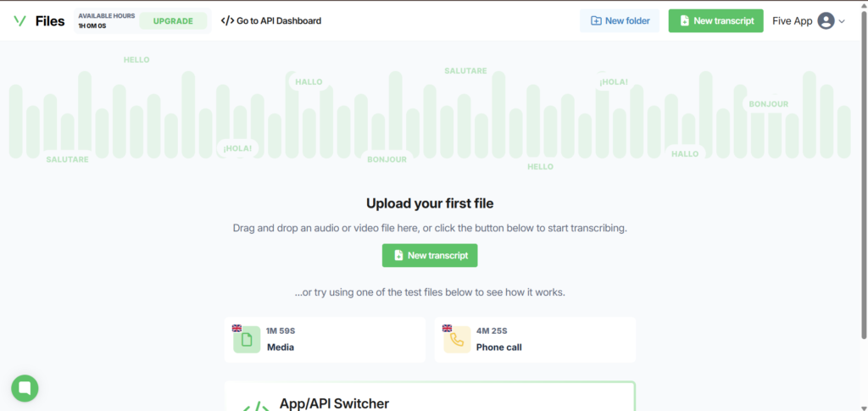Click the center New transcript button
The height and width of the screenshot is (411, 868).
pos(430,255)
